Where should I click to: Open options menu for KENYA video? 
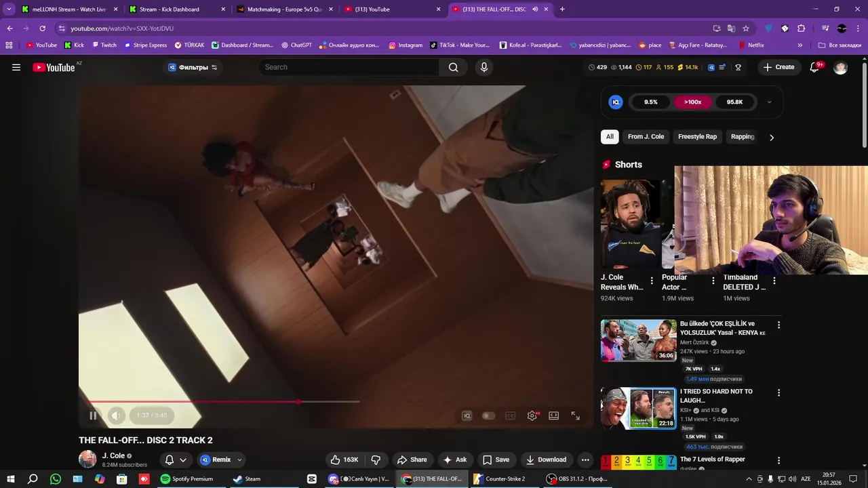[x=778, y=325]
